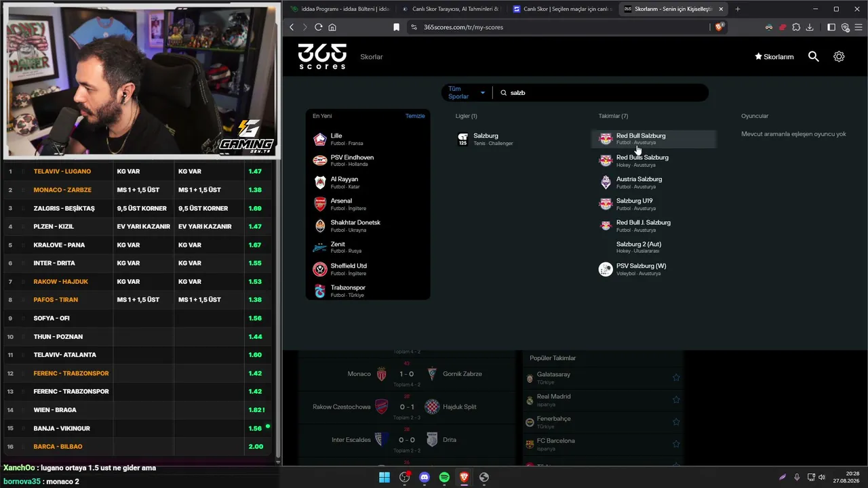The width and height of the screenshot is (868, 488).
Task: Go back to the previous page
Action: coord(292,27)
